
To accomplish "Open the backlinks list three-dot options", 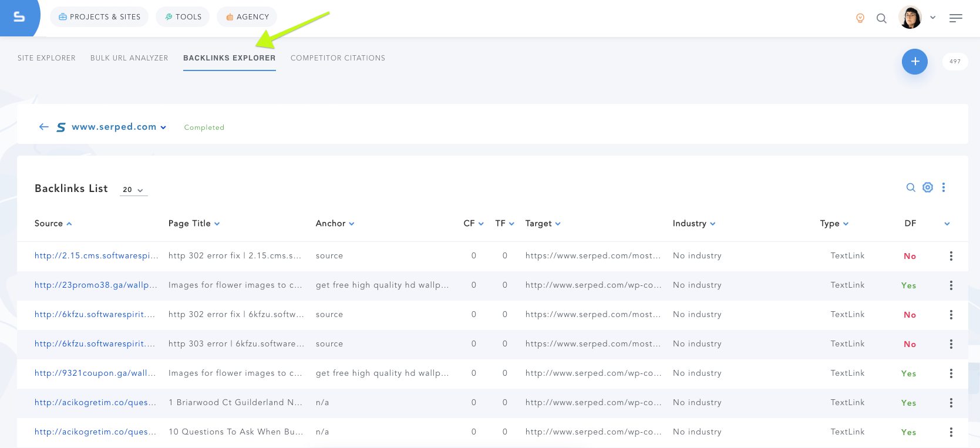I will [944, 187].
